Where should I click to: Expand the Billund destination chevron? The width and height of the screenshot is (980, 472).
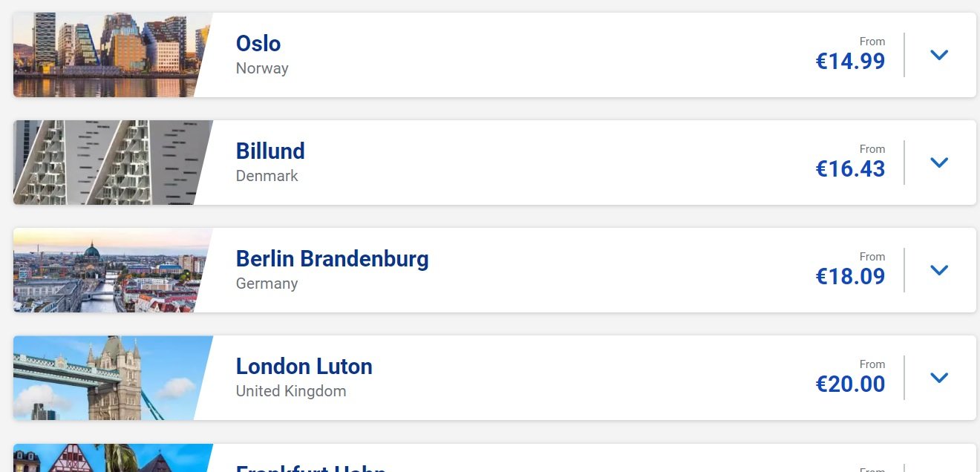939,163
